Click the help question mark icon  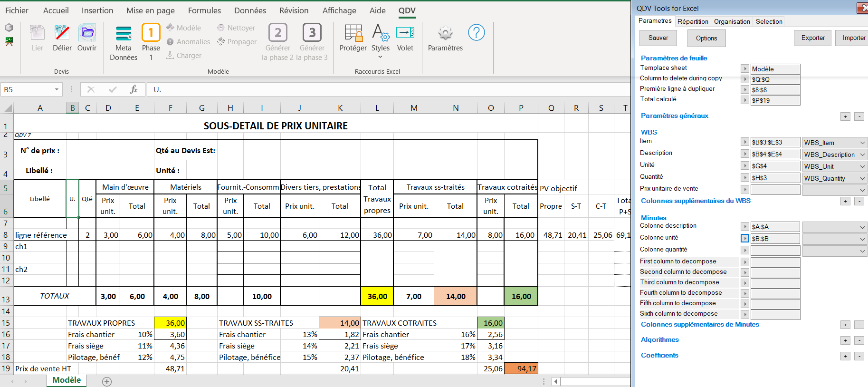477,32
